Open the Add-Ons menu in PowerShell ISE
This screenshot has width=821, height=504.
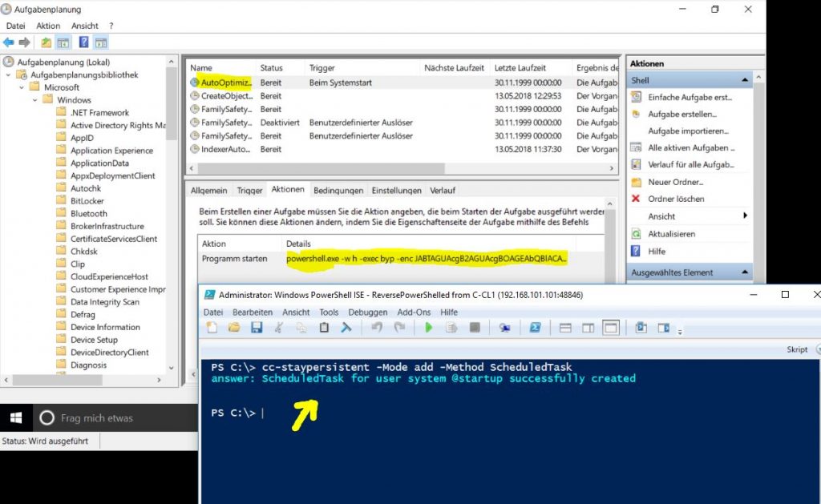click(414, 312)
